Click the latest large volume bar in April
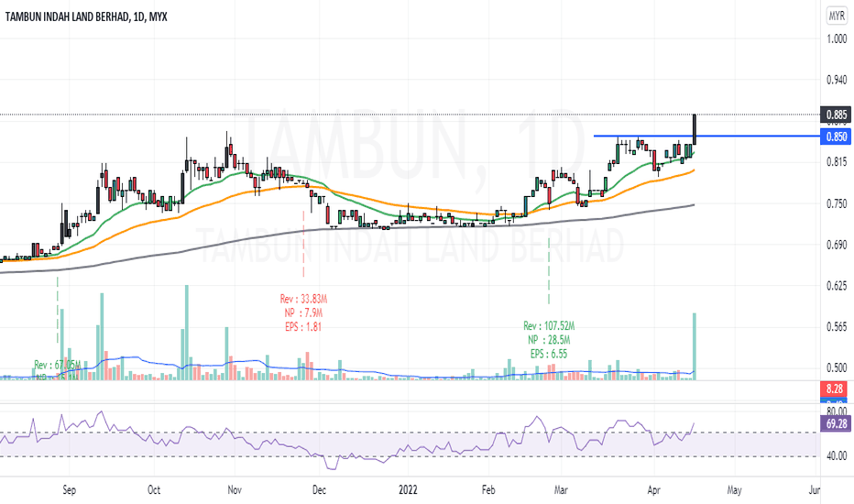Screen dimensions: 854x504 tap(695, 346)
